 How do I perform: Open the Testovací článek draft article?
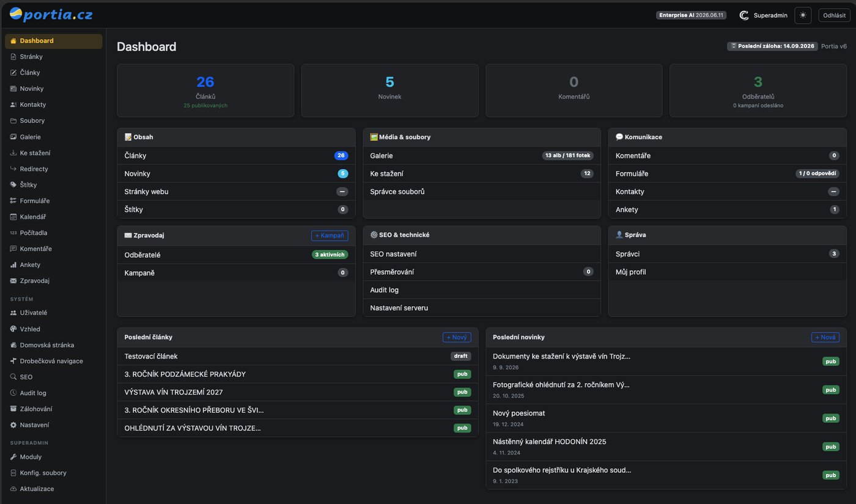coord(298,356)
